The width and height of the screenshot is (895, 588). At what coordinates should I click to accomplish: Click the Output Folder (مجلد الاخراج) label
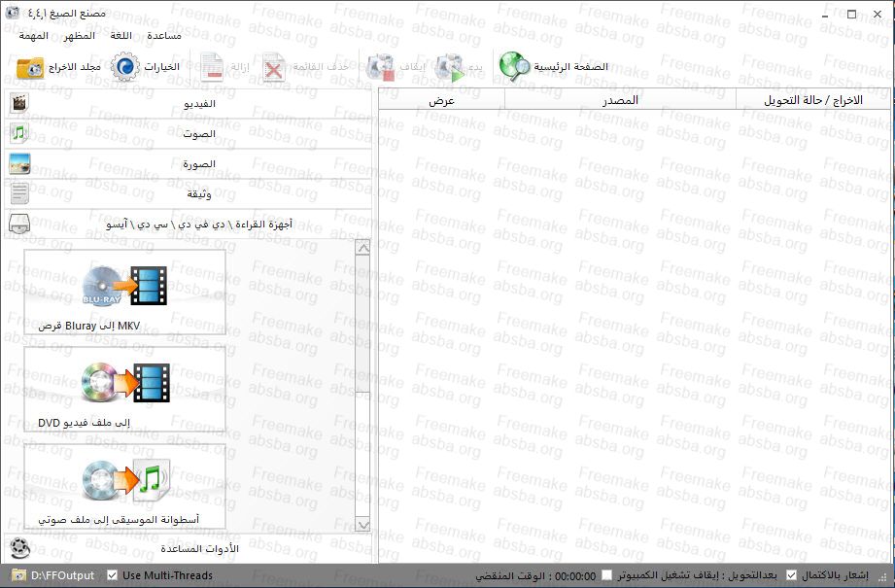tap(75, 67)
